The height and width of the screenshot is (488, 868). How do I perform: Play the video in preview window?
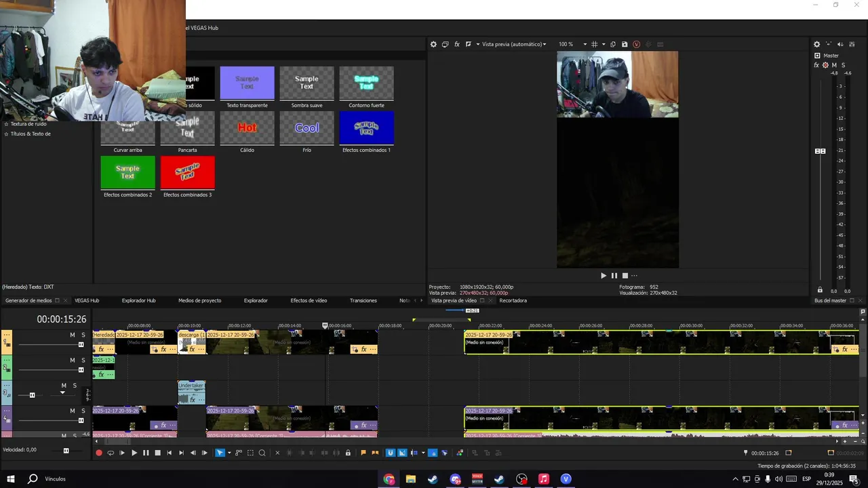click(x=604, y=276)
